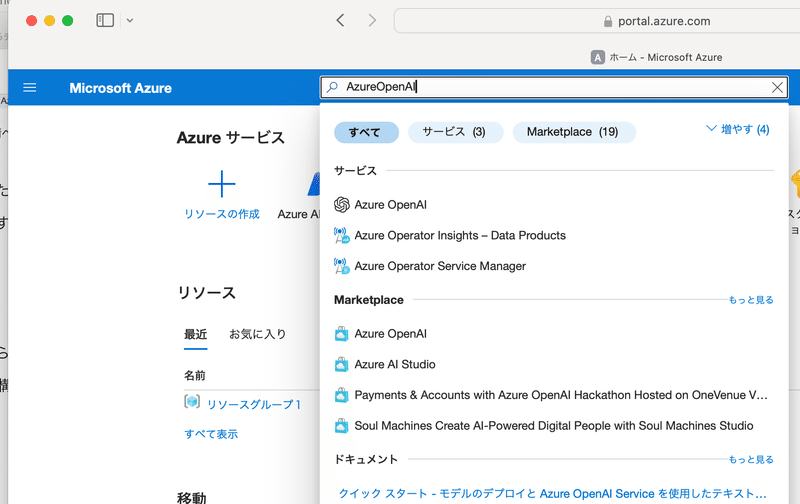Click Payments & Accounts result bag icon
Image resolution: width=800 pixels, height=504 pixels.
tap(341, 395)
